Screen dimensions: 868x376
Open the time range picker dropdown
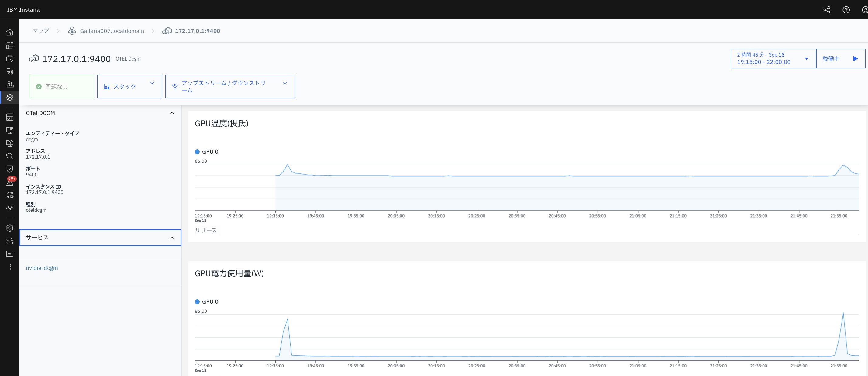(773, 58)
